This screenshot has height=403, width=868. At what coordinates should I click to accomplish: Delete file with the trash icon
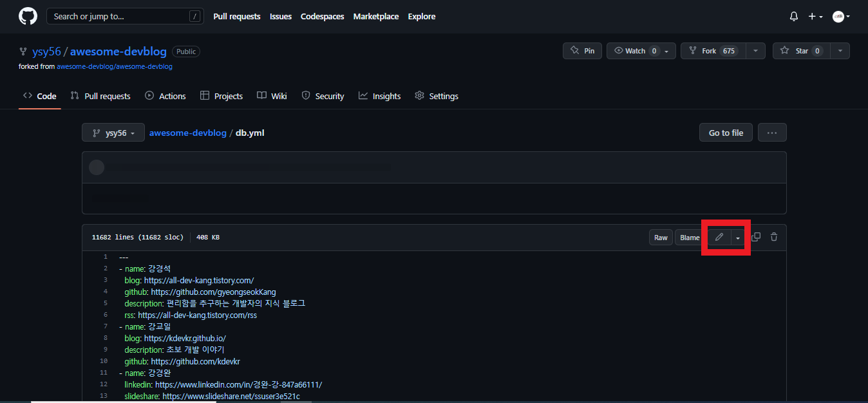(774, 237)
